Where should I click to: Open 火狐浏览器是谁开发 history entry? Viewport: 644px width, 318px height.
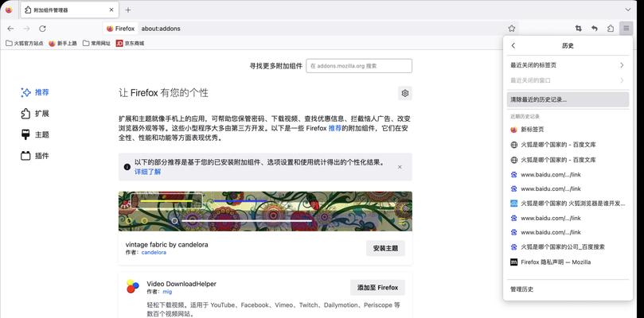[568, 204]
